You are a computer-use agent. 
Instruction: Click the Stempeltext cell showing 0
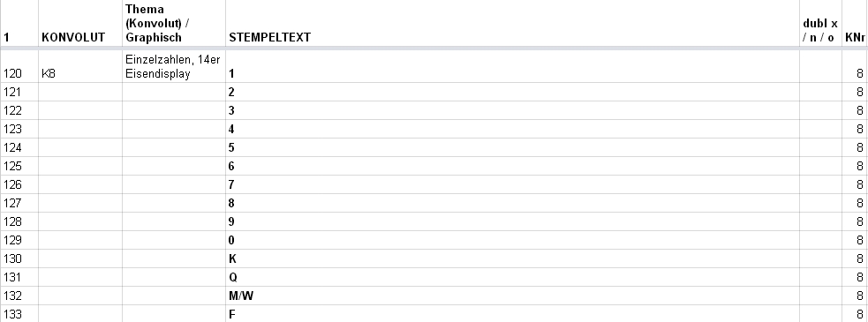(x=512, y=240)
